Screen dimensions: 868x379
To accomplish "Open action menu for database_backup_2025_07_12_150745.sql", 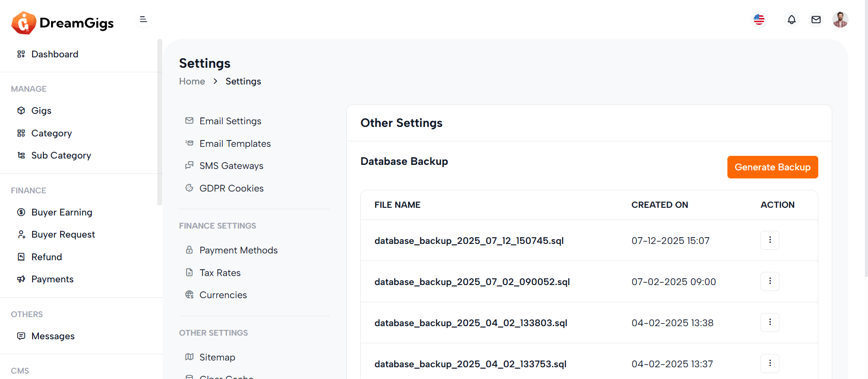I will tap(769, 240).
